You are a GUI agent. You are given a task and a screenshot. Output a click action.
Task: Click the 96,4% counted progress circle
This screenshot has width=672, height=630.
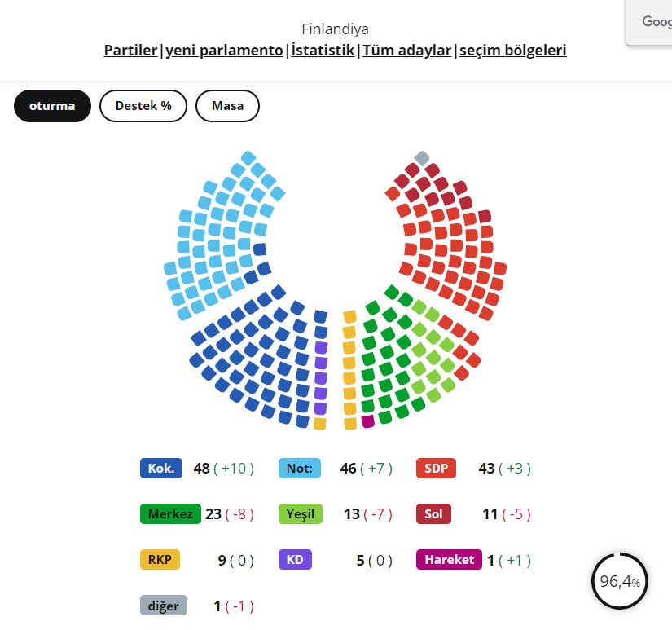point(620,581)
